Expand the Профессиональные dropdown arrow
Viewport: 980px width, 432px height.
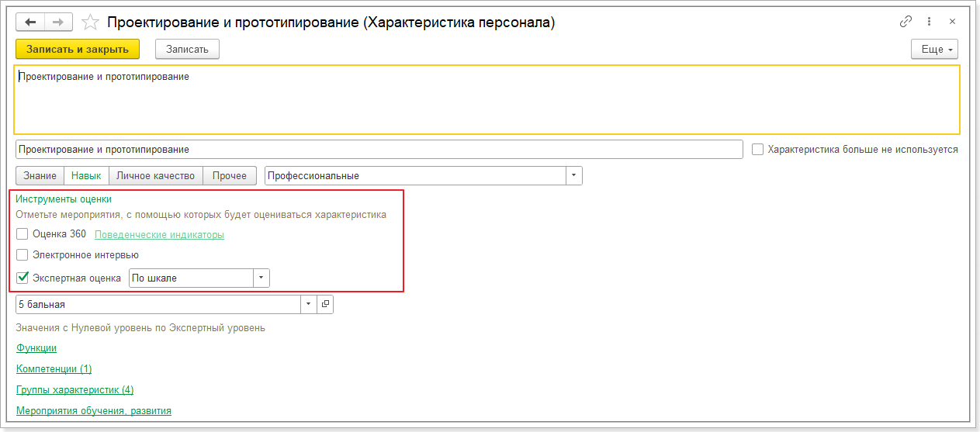pyautogui.click(x=573, y=175)
